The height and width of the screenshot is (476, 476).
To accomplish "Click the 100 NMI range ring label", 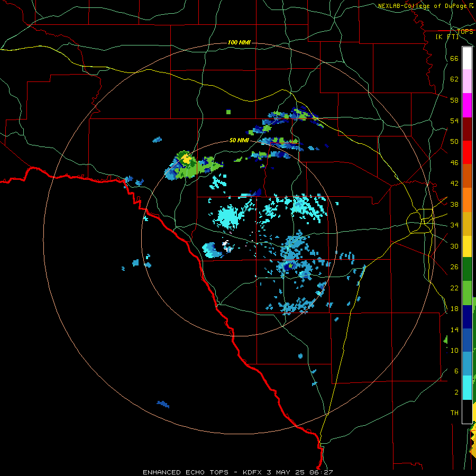I will click(239, 42).
